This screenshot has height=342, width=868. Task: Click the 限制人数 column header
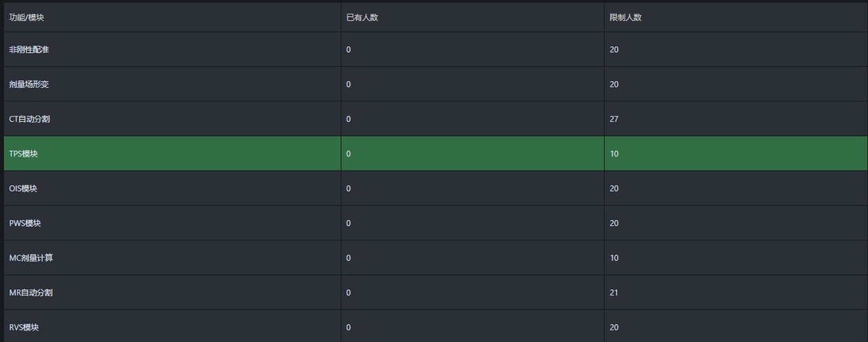coord(625,18)
